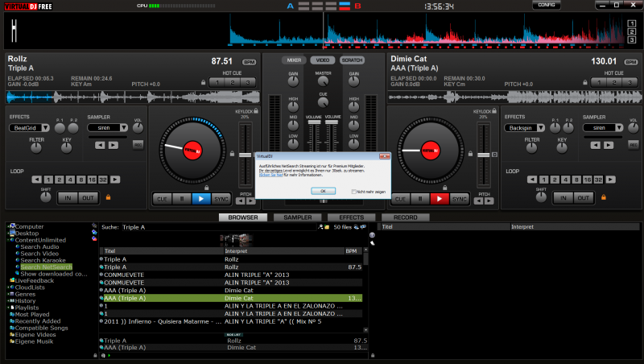The height and width of the screenshot is (364, 644).
Task: Toggle the left deck hot cue lock
Action: click(x=204, y=82)
